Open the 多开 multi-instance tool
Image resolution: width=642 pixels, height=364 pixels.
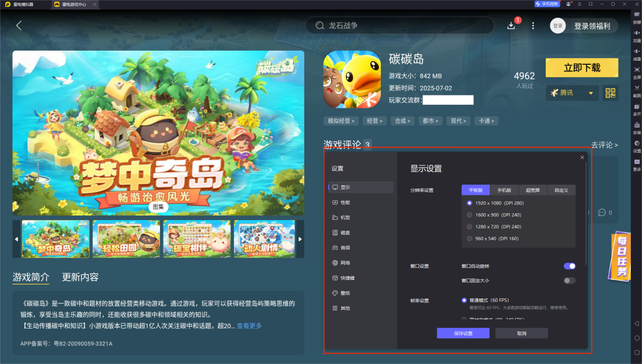[x=636, y=109]
